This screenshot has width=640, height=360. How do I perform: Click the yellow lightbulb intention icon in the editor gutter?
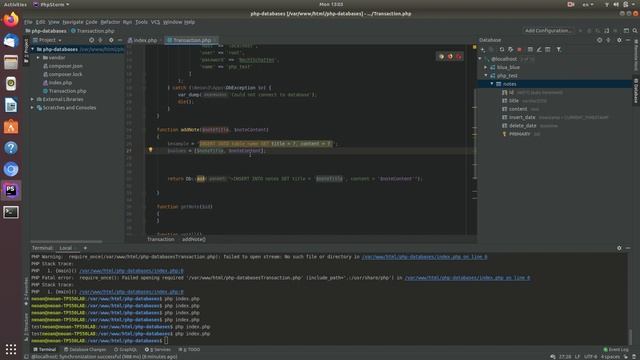150,150
